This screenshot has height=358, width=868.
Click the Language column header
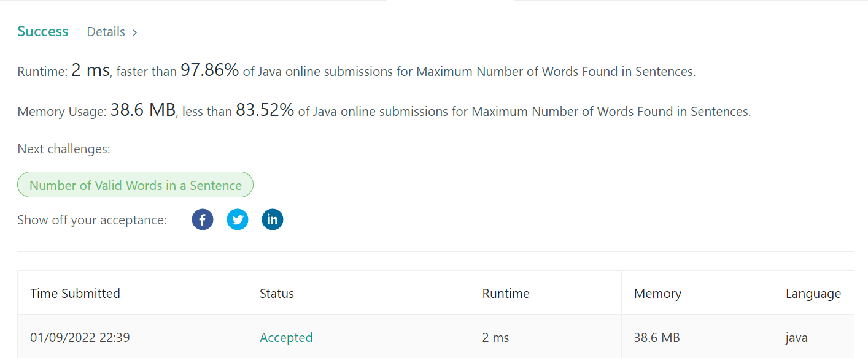813,293
